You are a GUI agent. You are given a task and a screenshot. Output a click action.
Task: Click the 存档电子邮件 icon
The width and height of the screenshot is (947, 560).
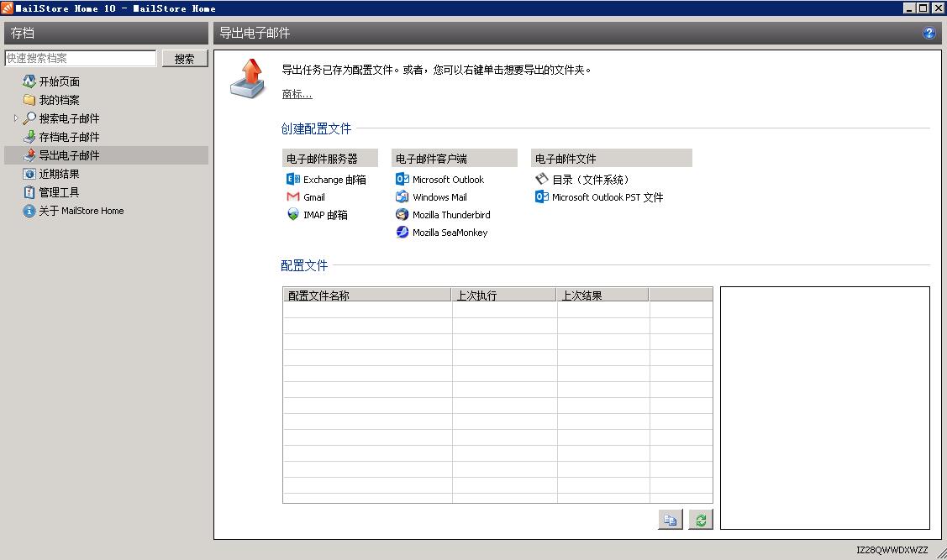point(29,137)
